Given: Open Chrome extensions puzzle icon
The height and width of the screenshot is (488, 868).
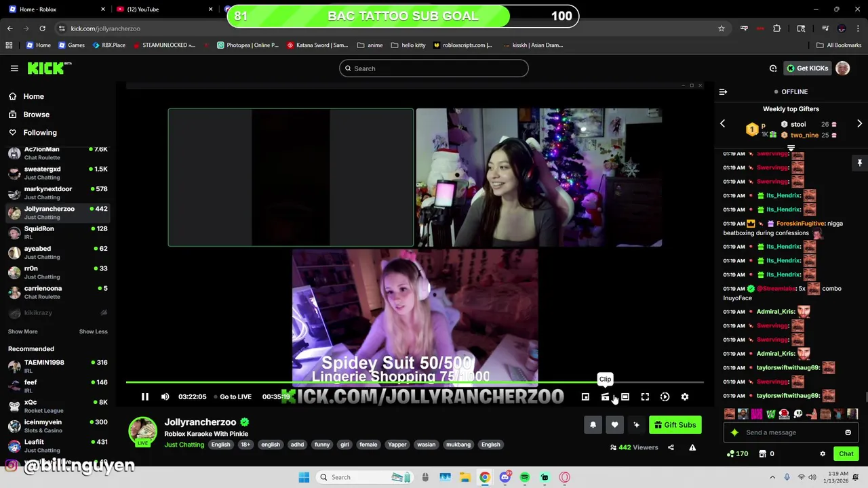Looking at the screenshot, I should pos(777,28).
